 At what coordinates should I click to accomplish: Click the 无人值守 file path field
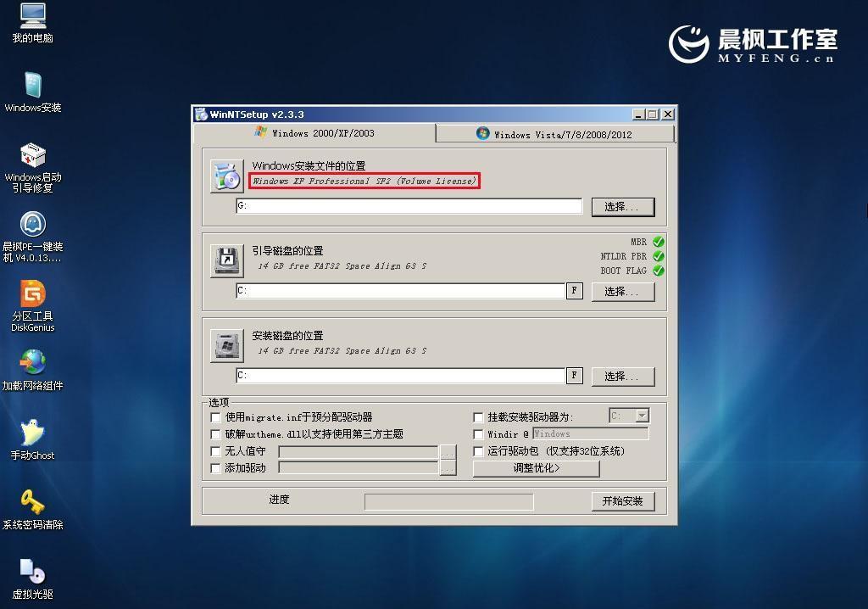click(359, 451)
